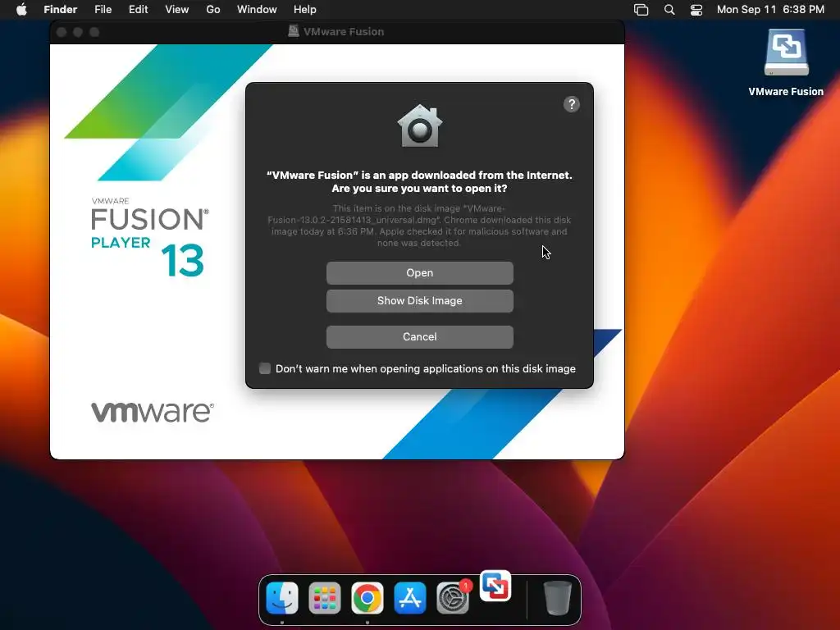Screen dimensions: 840x630
Task: Open Google Chrome from the Dock
Action: (367, 598)
